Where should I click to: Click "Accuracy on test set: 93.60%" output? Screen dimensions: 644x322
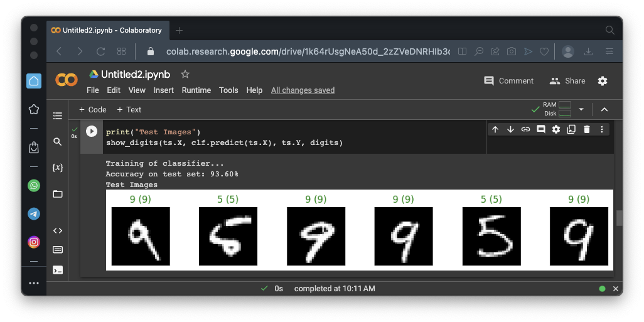172,174
